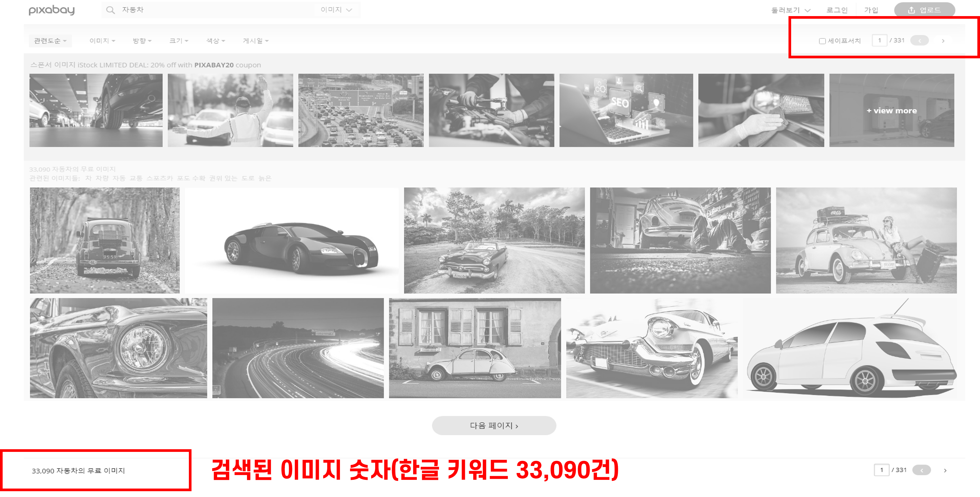The height and width of the screenshot is (497, 980).
Task: Open the Bugatti sports car thumbnail
Action: click(x=292, y=240)
